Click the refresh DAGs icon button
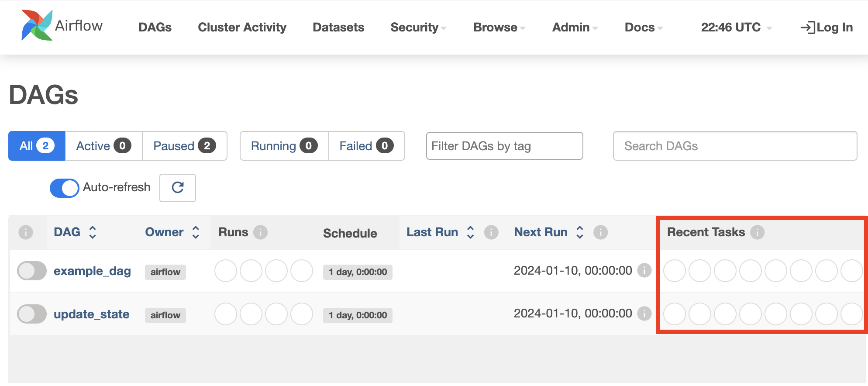The height and width of the screenshot is (386, 868). point(178,188)
